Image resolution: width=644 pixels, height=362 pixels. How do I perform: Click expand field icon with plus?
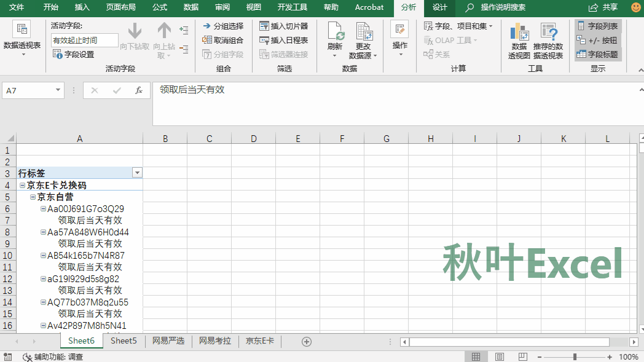pyautogui.click(x=184, y=30)
